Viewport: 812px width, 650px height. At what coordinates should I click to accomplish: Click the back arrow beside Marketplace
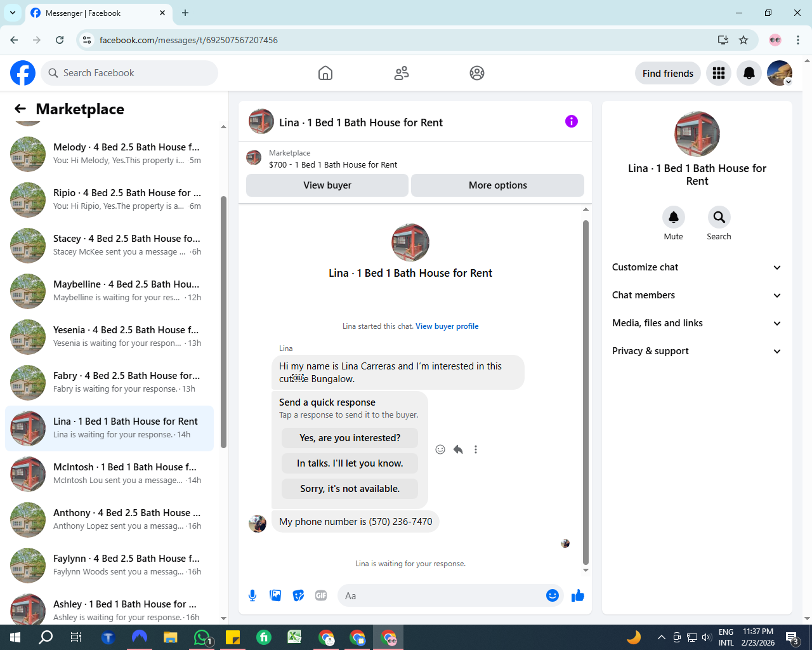click(x=20, y=109)
